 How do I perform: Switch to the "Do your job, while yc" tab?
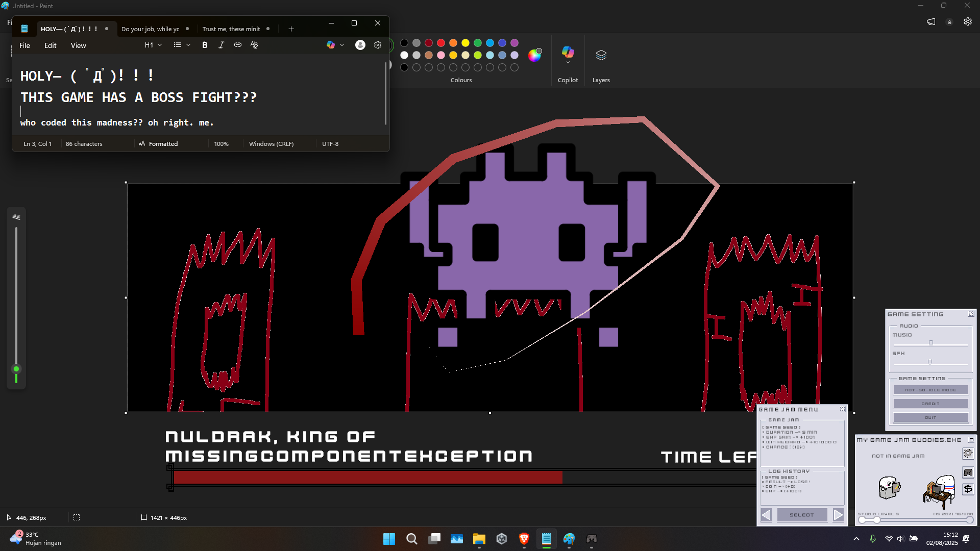tap(151, 29)
